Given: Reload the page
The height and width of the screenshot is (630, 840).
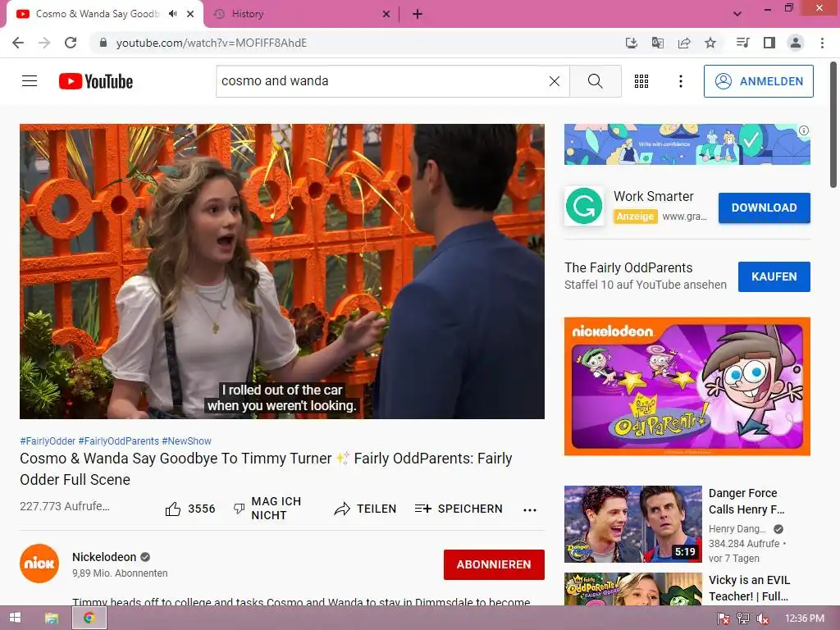Looking at the screenshot, I should tap(71, 43).
